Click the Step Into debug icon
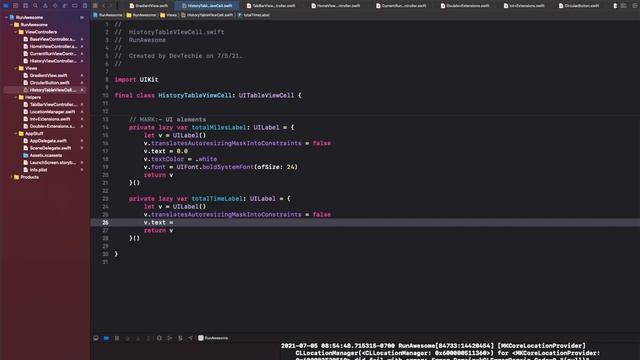The image size is (640, 360). pyautogui.click(x=138, y=338)
